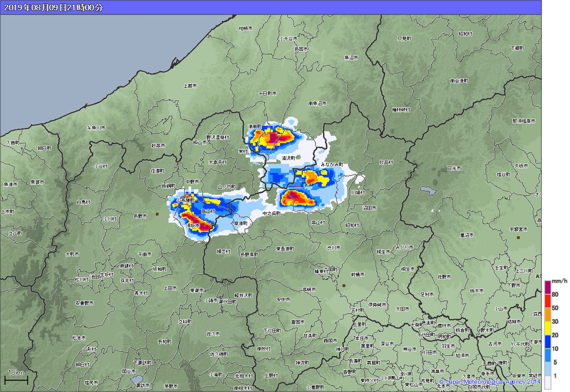Click the brown capital marker beside 長野市
Screen dimensions: 570x392
[157, 214]
